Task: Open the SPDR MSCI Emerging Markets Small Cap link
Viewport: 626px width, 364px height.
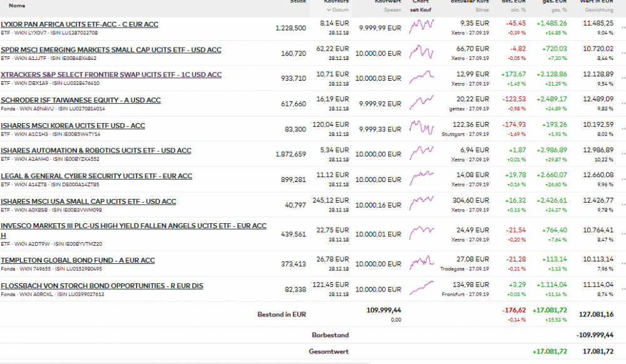Action: pyautogui.click(x=111, y=49)
